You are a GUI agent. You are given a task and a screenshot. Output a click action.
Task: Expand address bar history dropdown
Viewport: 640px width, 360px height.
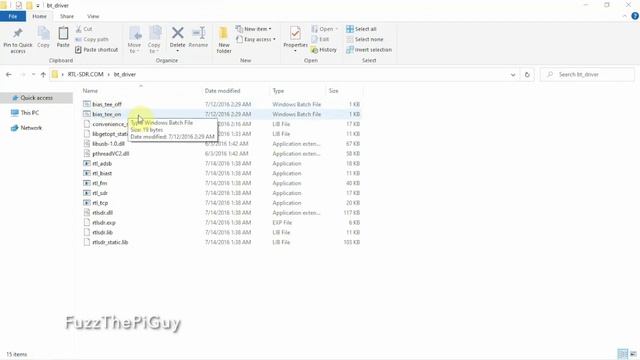pos(513,75)
